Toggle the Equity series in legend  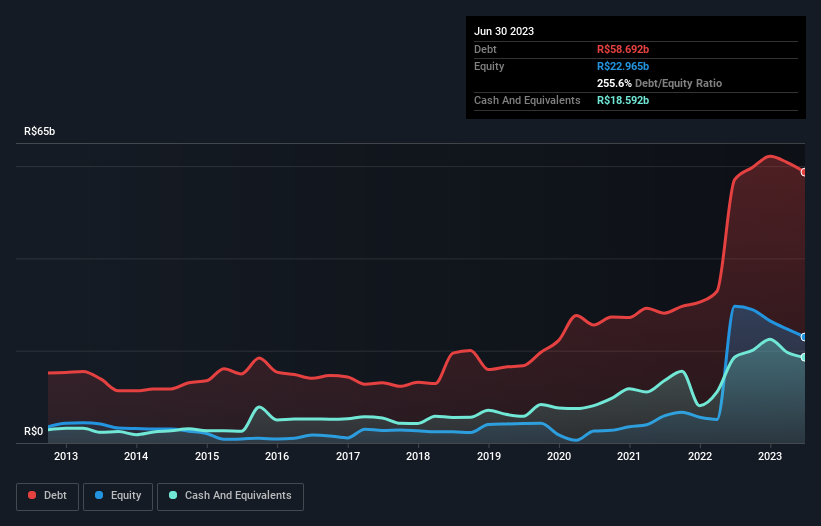pyautogui.click(x=118, y=495)
